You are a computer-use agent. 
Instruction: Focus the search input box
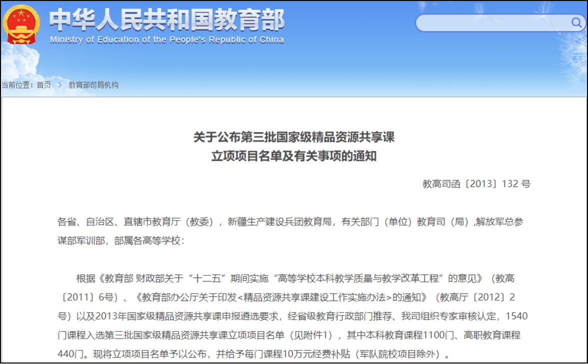click(x=492, y=23)
